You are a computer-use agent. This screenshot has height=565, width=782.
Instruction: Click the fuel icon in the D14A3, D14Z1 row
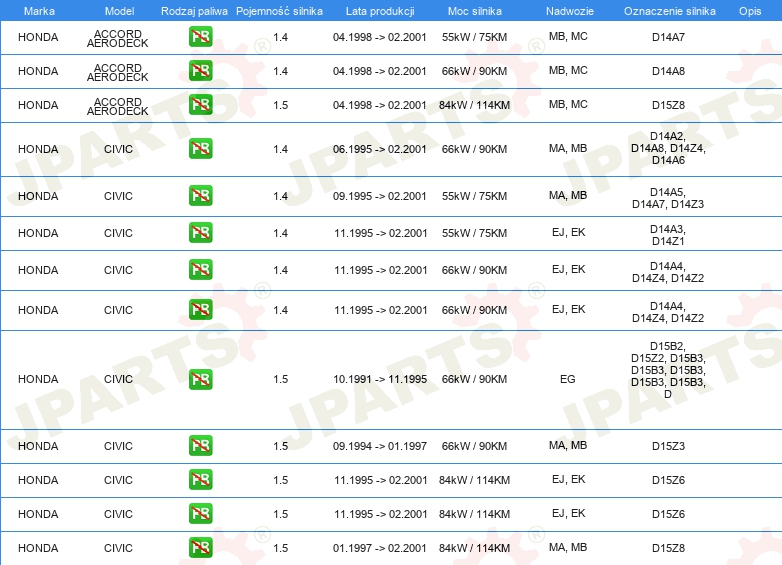click(x=200, y=232)
